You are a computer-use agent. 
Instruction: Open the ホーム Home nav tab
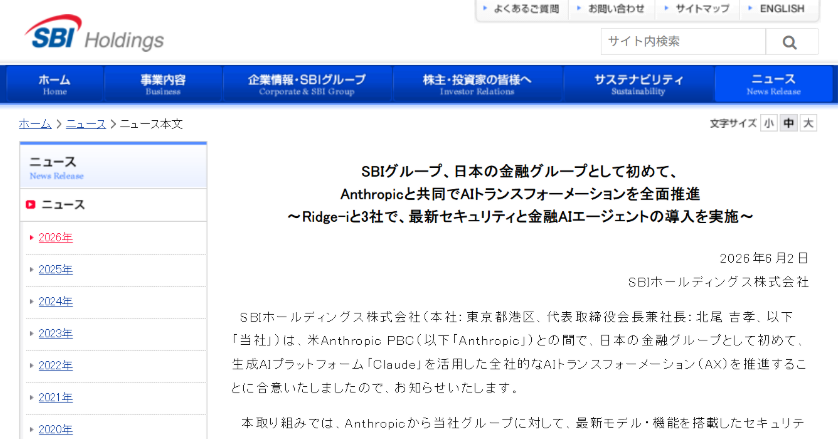tap(55, 84)
